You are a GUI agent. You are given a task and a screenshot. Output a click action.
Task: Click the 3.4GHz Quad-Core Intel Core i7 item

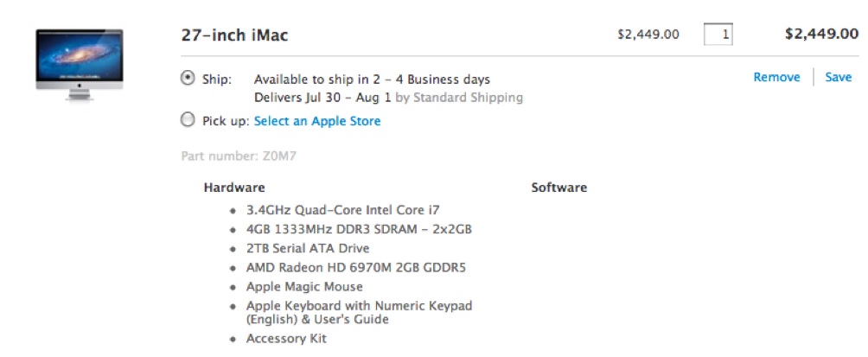click(343, 210)
